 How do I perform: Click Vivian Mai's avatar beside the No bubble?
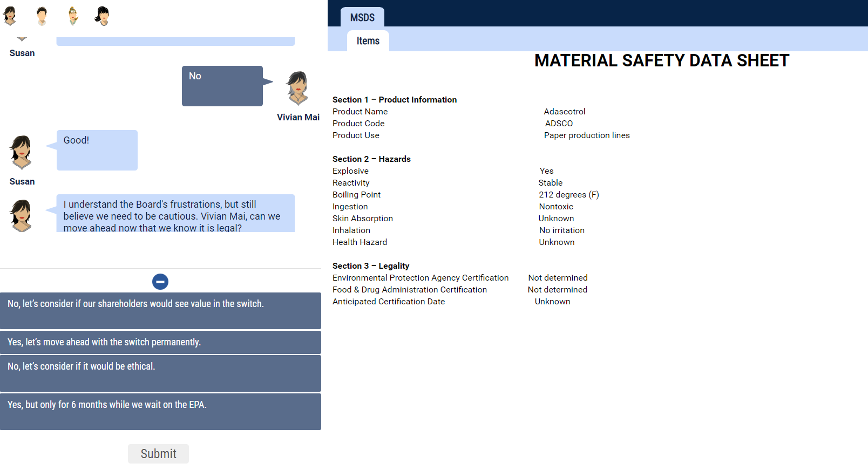coord(297,88)
